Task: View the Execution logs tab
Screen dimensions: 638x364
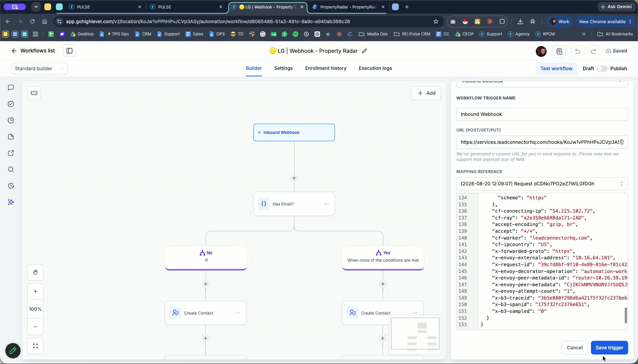Action: (375, 68)
